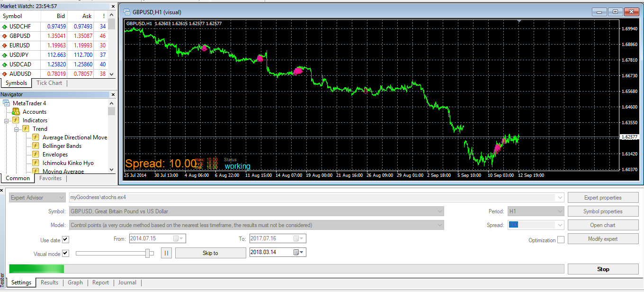Viewport: 644px width, 292px height.
Task: Switch to Common tab in Navigator
Action: click(18, 179)
